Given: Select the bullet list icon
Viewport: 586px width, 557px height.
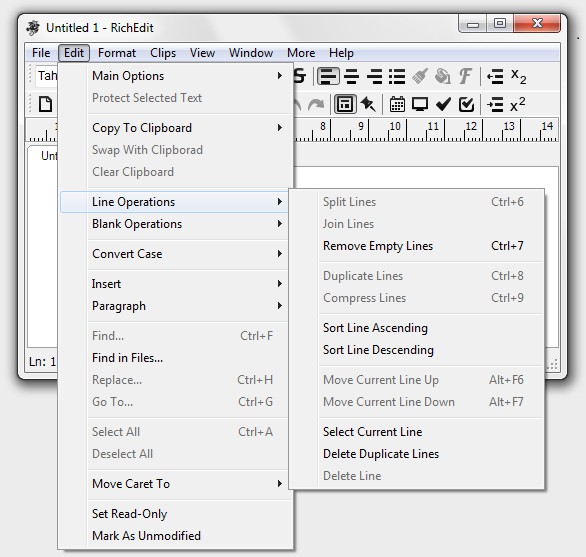Looking at the screenshot, I should [x=397, y=76].
